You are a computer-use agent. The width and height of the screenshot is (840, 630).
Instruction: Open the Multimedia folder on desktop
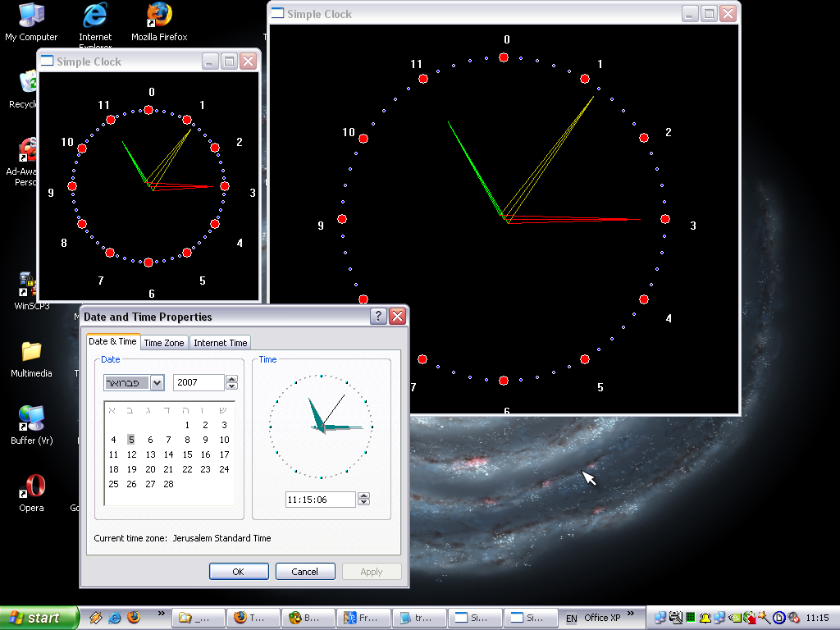click(x=31, y=353)
